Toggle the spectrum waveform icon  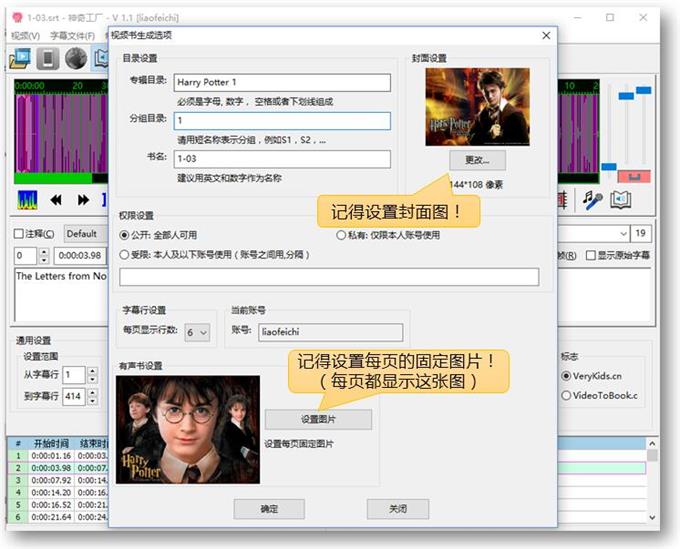tap(27, 200)
